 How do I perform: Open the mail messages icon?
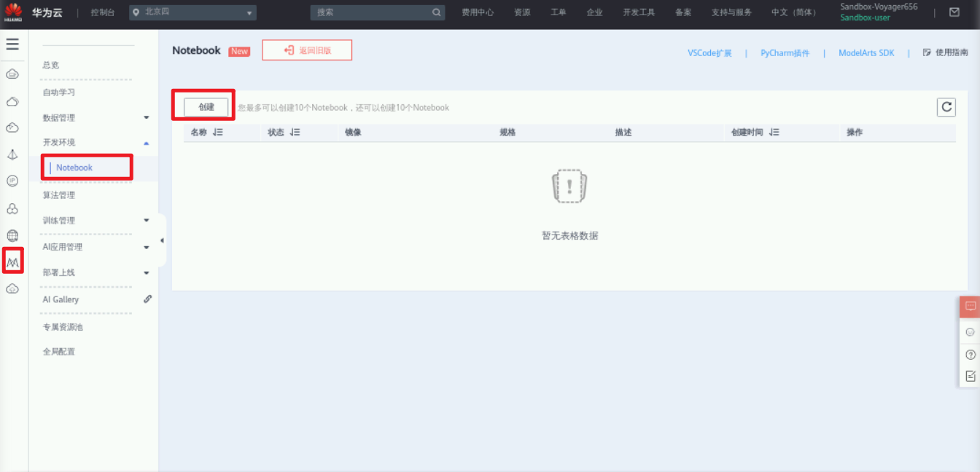point(954,12)
